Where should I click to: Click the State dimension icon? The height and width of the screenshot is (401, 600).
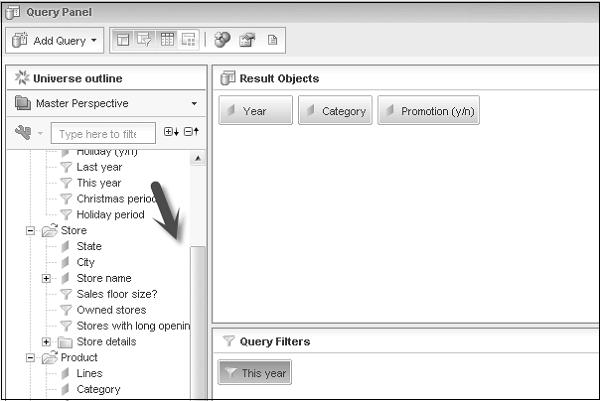point(65,246)
